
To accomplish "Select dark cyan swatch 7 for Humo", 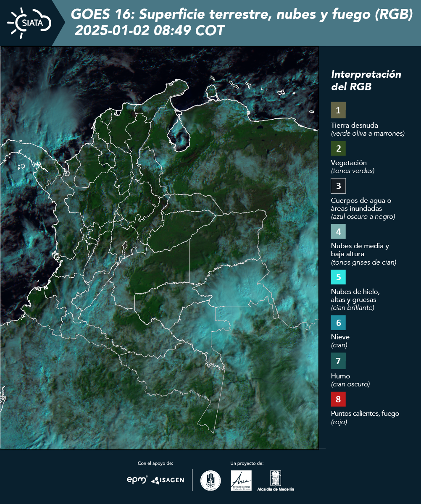I will pyautogui.click(x=338, y=361).
